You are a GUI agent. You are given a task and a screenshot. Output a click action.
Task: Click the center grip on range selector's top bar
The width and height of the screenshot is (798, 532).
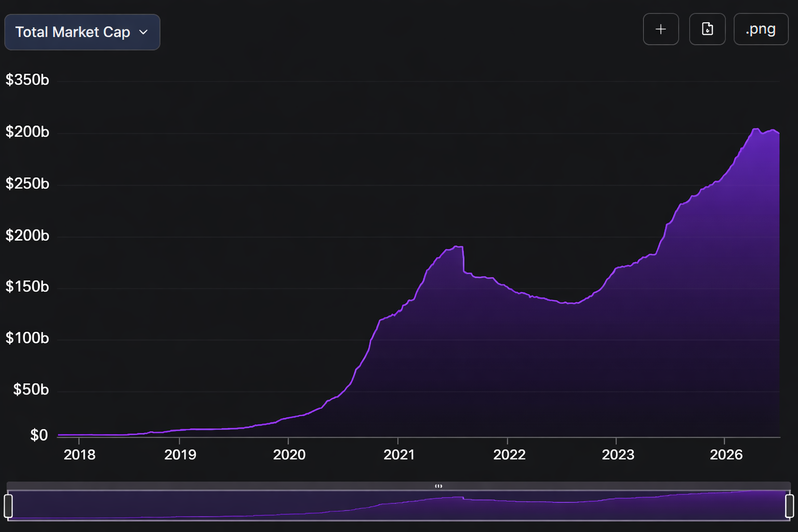click(x=438, y=486)
